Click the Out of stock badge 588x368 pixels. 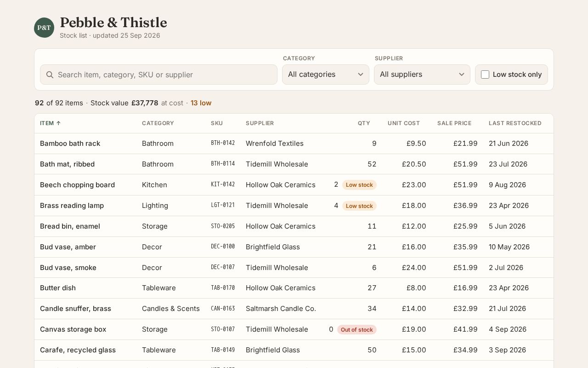[x=357, y=329]
